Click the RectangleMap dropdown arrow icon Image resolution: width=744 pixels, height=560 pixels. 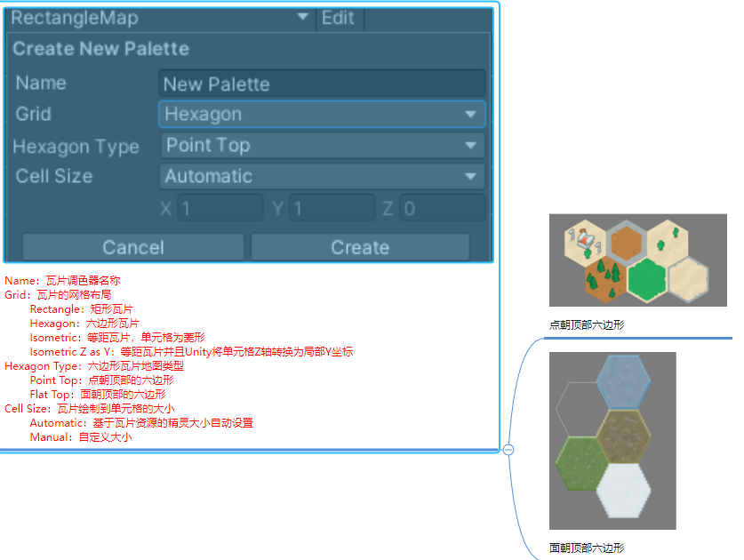(302, 17)
